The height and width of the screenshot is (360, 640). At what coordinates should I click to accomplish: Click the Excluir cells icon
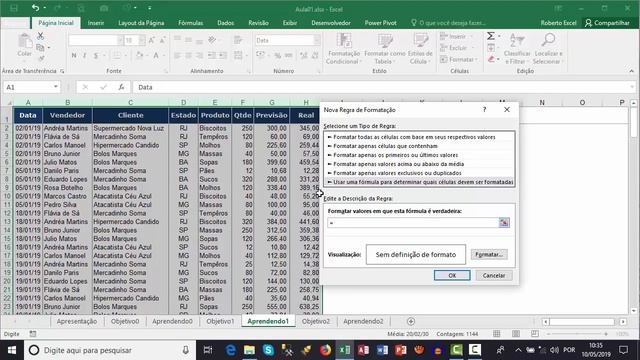[x=444, y=48]
